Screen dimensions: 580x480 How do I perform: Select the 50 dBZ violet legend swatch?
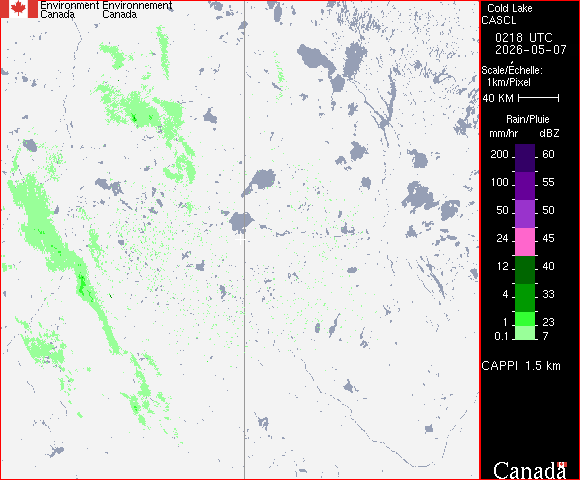coord(525,214)
